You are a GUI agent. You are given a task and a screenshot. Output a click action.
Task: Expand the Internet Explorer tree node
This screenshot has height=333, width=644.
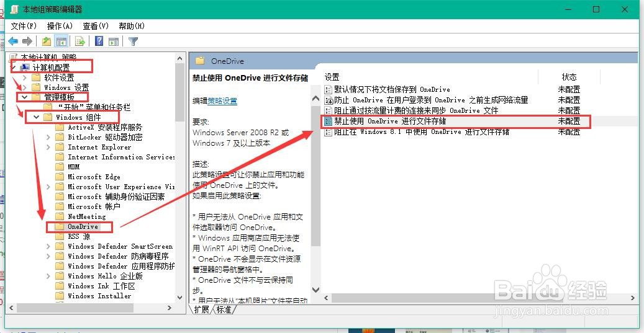(48, 147)
